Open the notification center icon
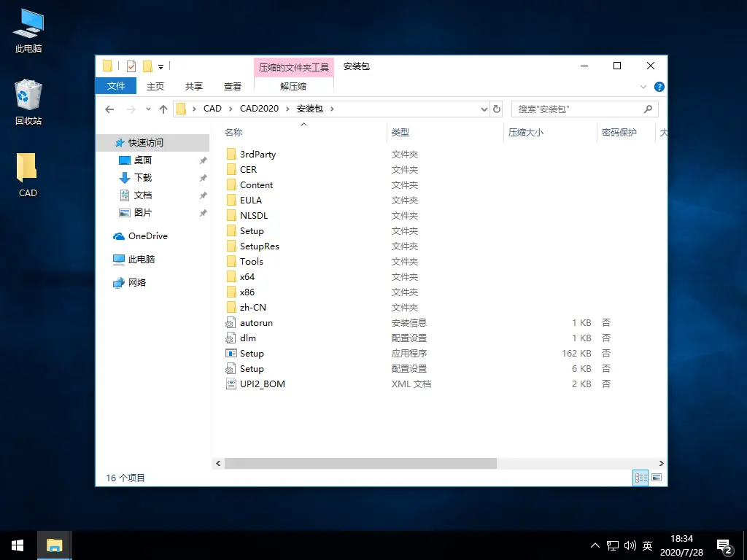This screenshot has height=560, width=747. point(724,546)
